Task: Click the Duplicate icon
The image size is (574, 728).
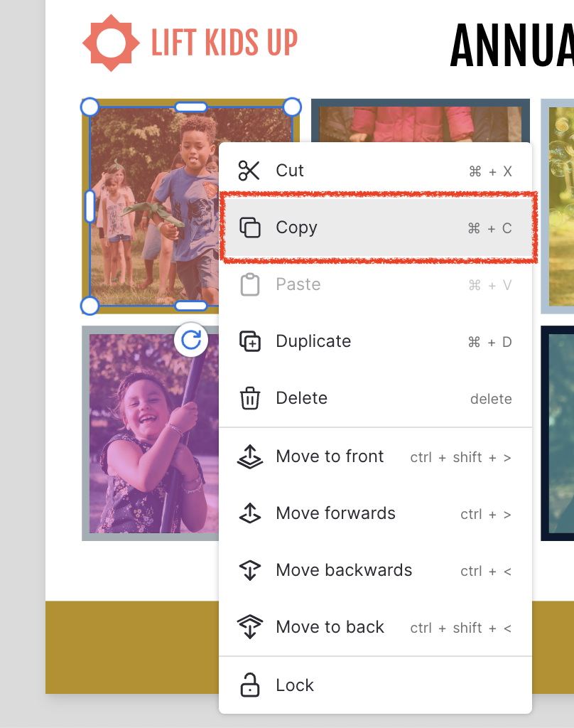Action: tap(249, 341)
